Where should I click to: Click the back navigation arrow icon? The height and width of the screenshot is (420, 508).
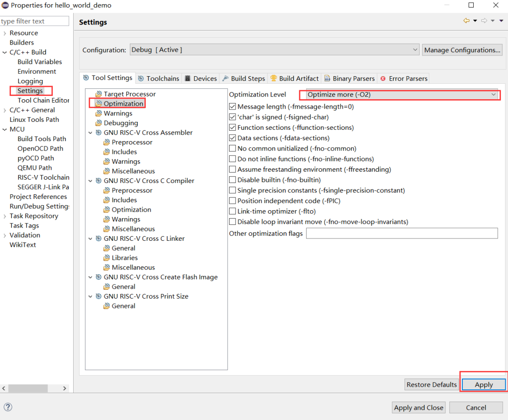[467, 21]
